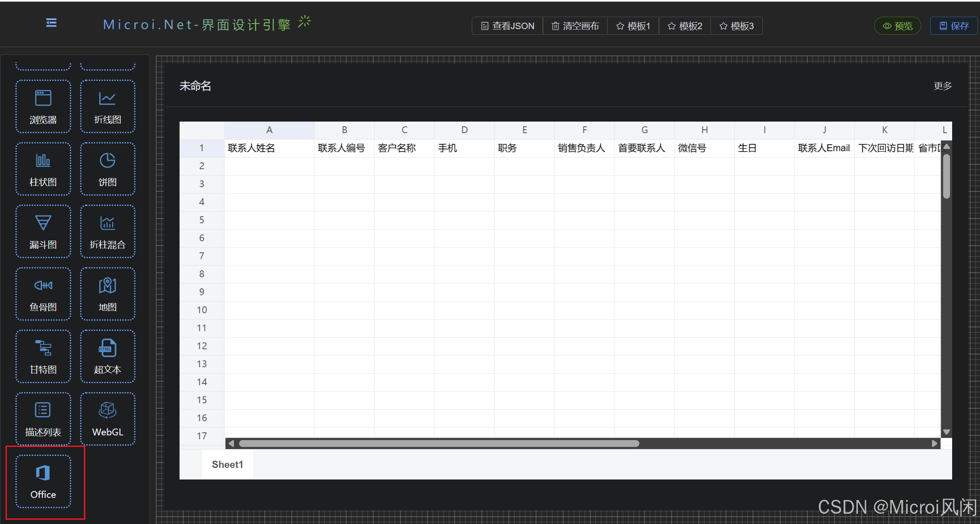Expand the 更多 more options link
The image size is (980, 524).
942,86
